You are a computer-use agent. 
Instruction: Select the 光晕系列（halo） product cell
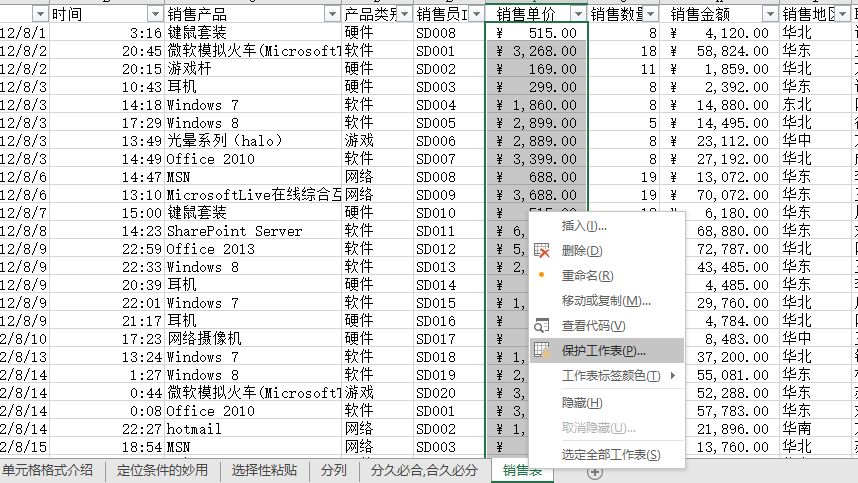253,141
